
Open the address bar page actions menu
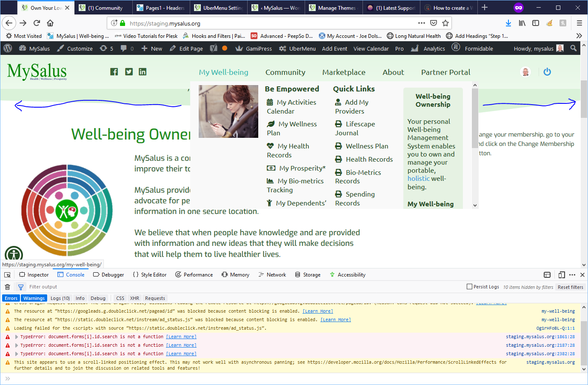click(x=422, y=23)
